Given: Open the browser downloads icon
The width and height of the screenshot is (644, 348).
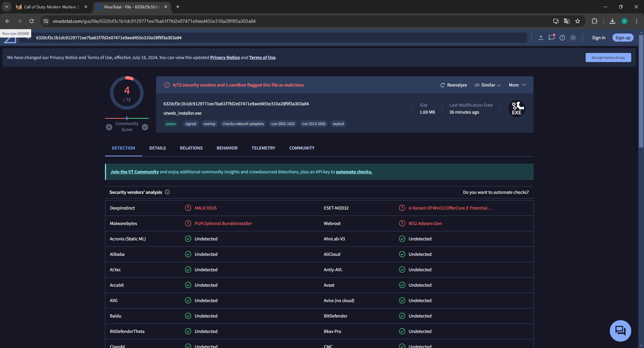Looking at the screenshot, I should tap(612, 21).
